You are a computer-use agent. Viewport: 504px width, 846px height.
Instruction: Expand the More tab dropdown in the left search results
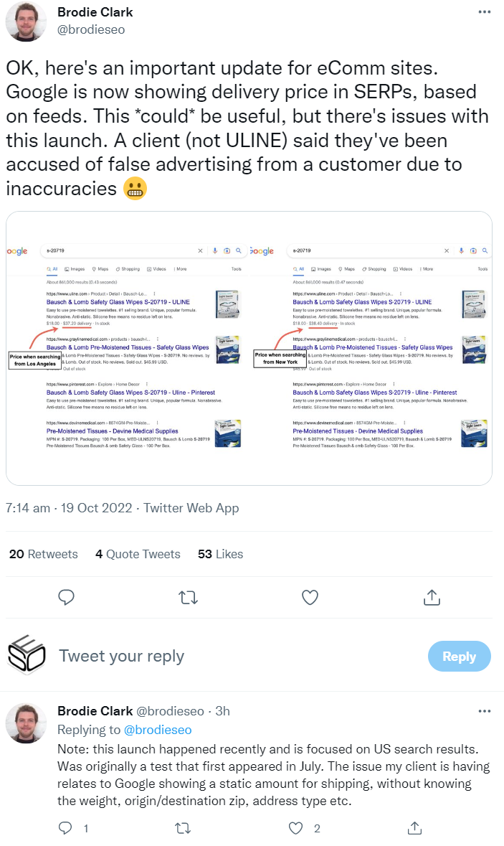(179, 268)
